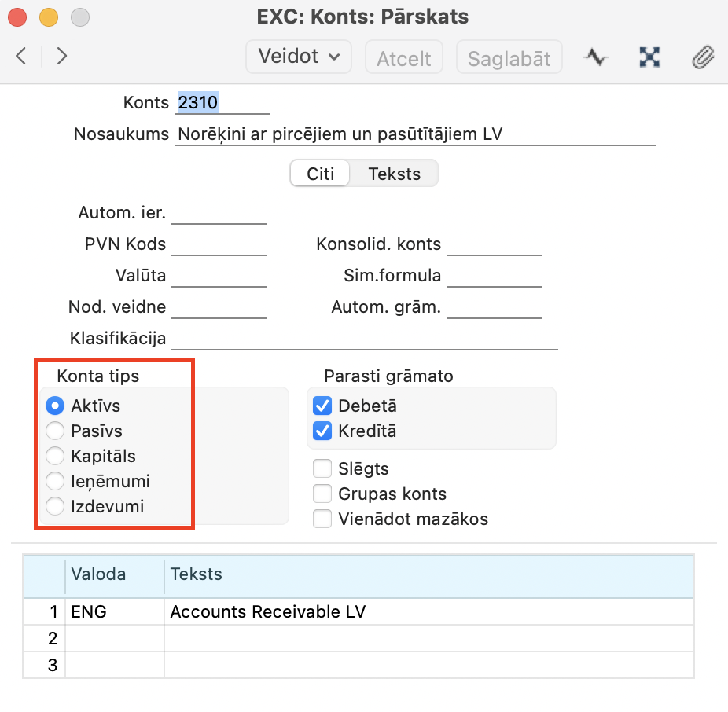Switch to the Teksts tab
728x712 pixels.
click(394, 174)
